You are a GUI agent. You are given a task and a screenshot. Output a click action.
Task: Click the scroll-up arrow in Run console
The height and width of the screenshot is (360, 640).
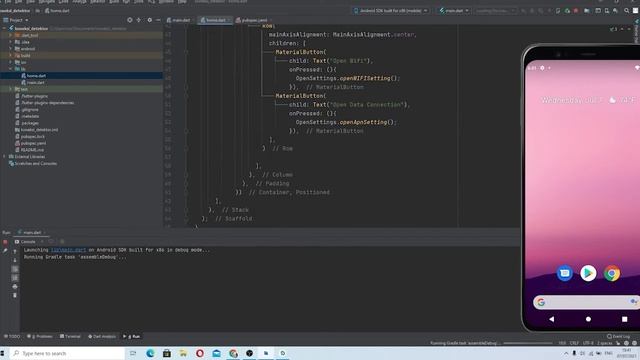point(15,252)
